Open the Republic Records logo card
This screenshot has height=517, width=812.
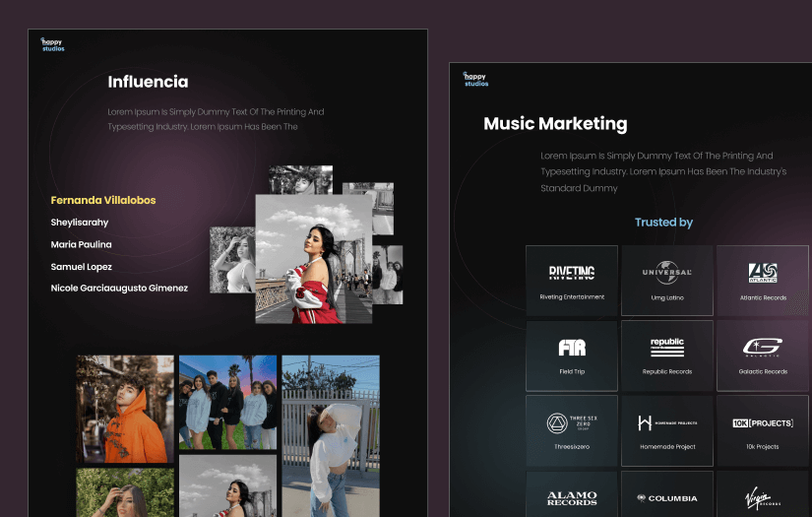tap(667, 355)
